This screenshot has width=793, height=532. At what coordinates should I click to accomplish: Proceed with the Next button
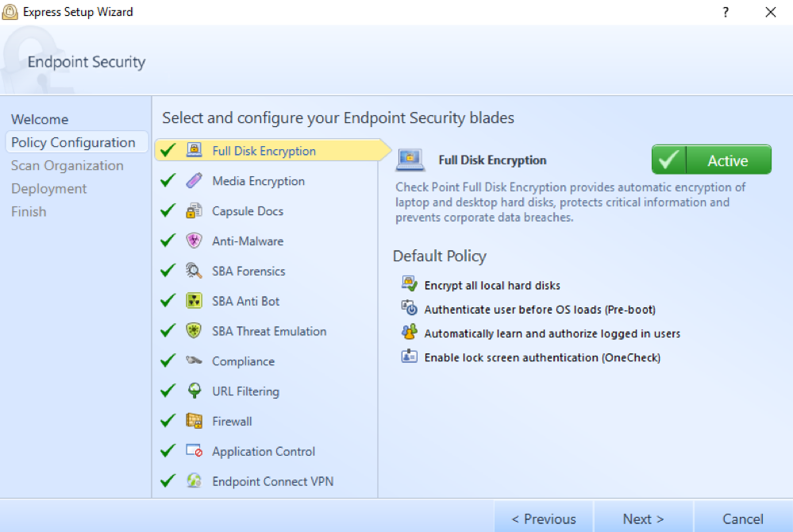click(x=643, y=519)
